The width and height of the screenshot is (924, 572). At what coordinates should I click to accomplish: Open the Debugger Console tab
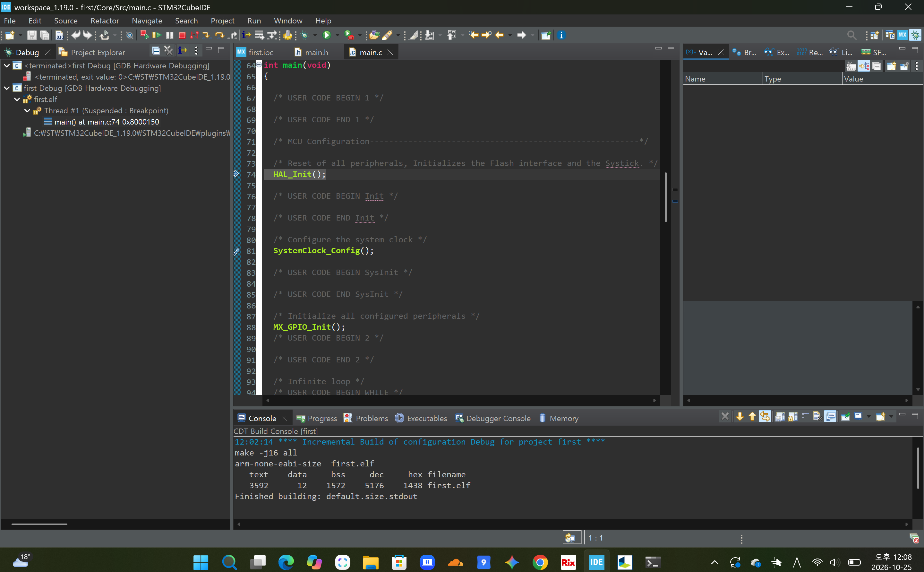(493, 418)
